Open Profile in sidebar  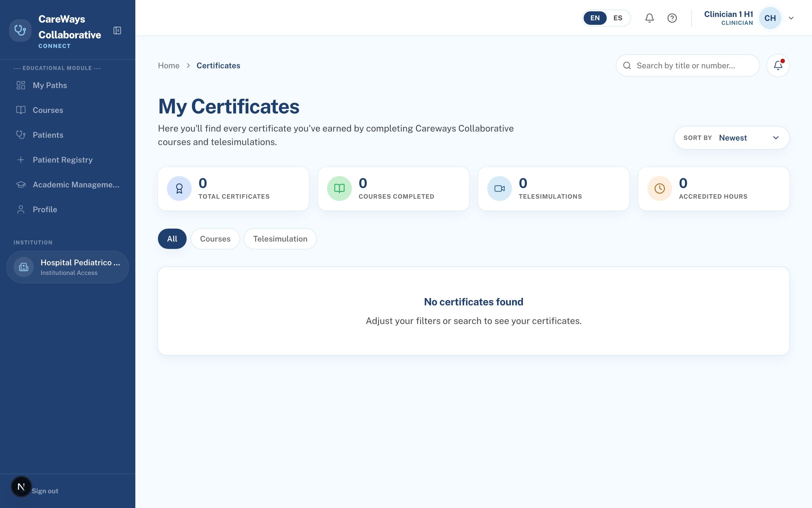click(67, 210)
